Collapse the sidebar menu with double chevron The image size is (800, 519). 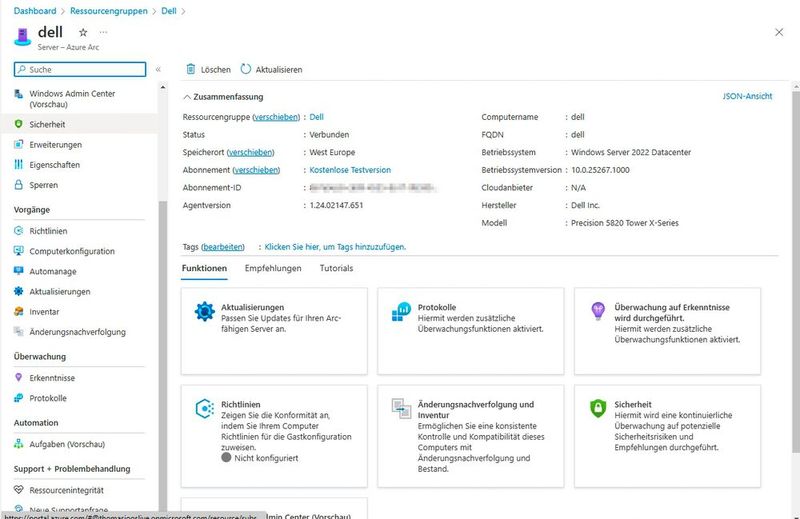click(158, 69)
